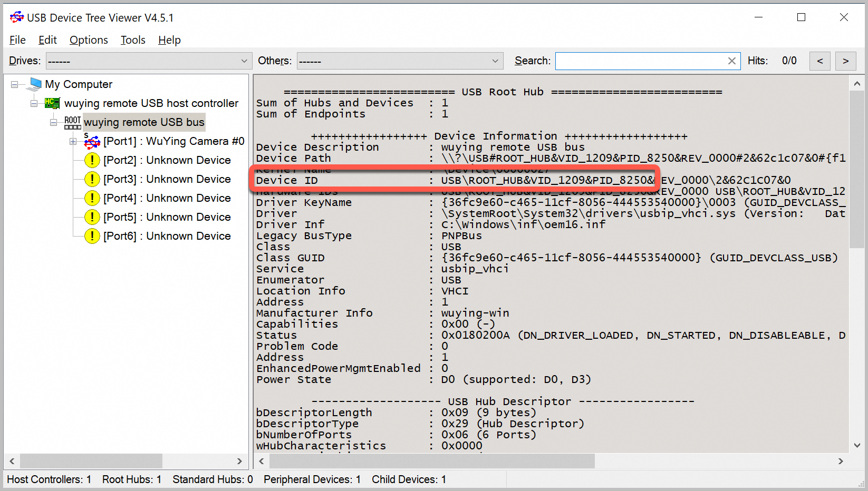
Task: Select Port5 Unknown Device
Action: [x=167, y=217]
